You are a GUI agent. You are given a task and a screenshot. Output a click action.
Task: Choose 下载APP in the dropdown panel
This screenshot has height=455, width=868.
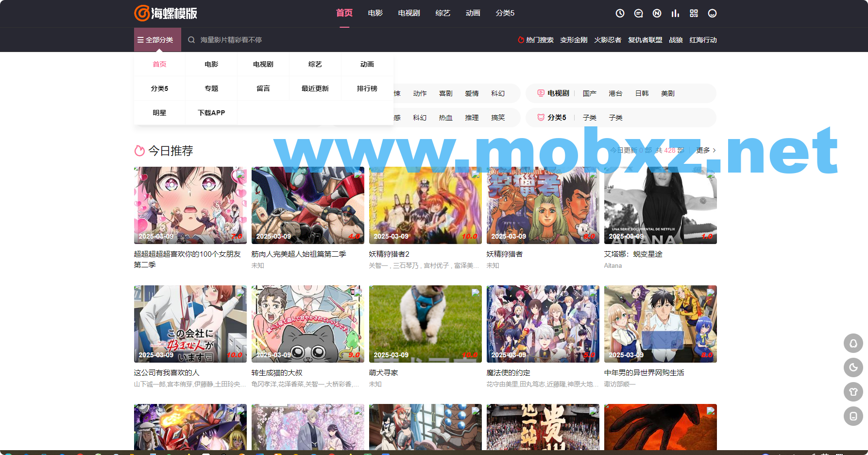pos(211,113)
